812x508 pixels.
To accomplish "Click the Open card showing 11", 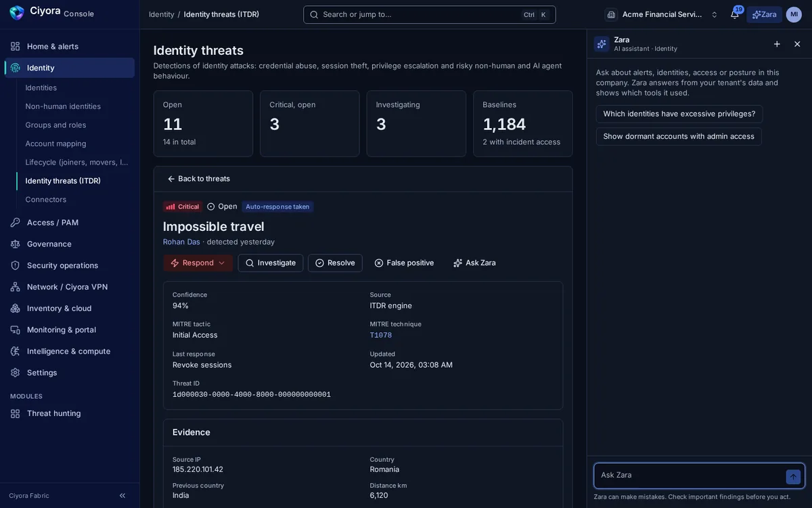I will [203, 124].
